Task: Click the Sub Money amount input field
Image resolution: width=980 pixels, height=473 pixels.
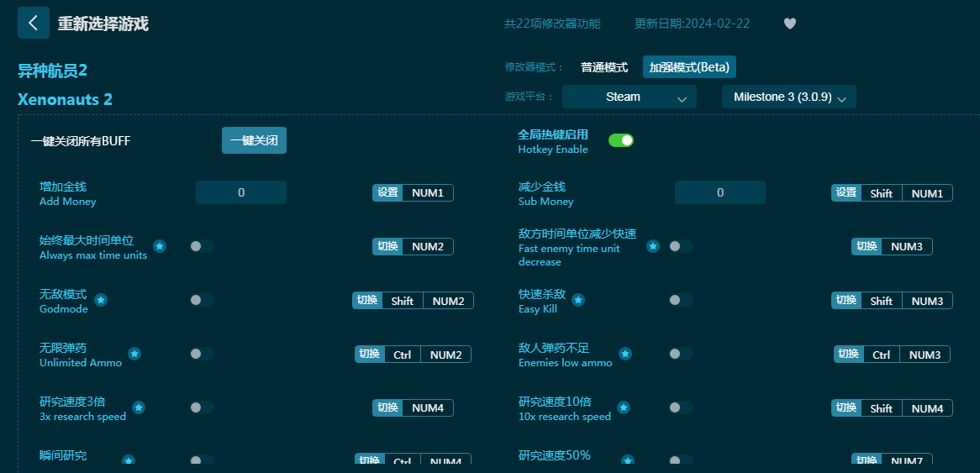Action: click(x=719, y=192)
